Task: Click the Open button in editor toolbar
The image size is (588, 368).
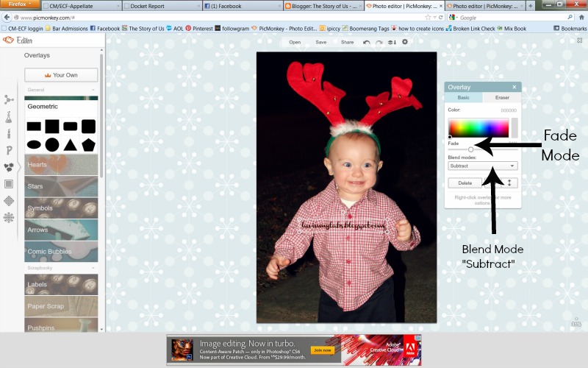Action: [x=295, y=43]
